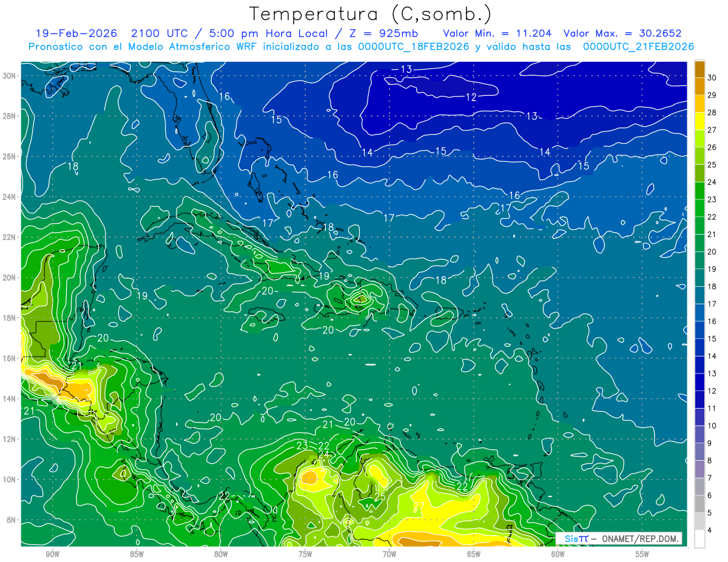The image size is (728, 562).
Task: Click the 22N latitude axis label
Action: coord(9,237)
